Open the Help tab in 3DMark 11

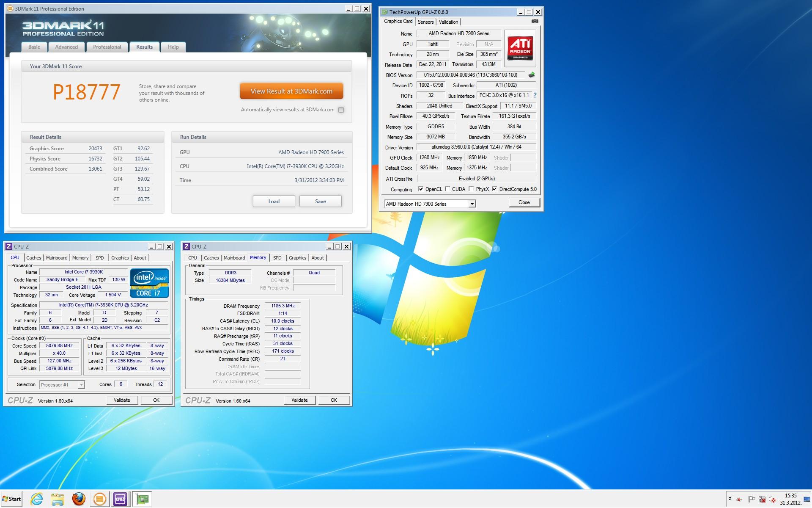click(x=173, y=47)
